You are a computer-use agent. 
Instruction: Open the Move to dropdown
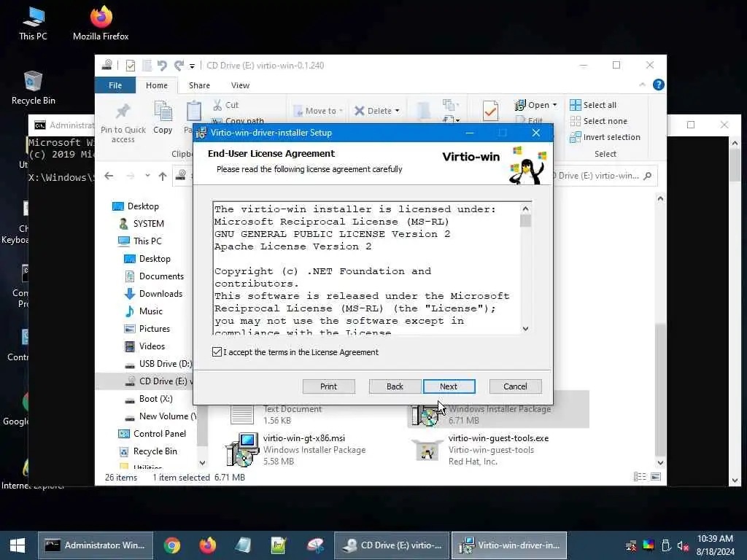(318, 111)
